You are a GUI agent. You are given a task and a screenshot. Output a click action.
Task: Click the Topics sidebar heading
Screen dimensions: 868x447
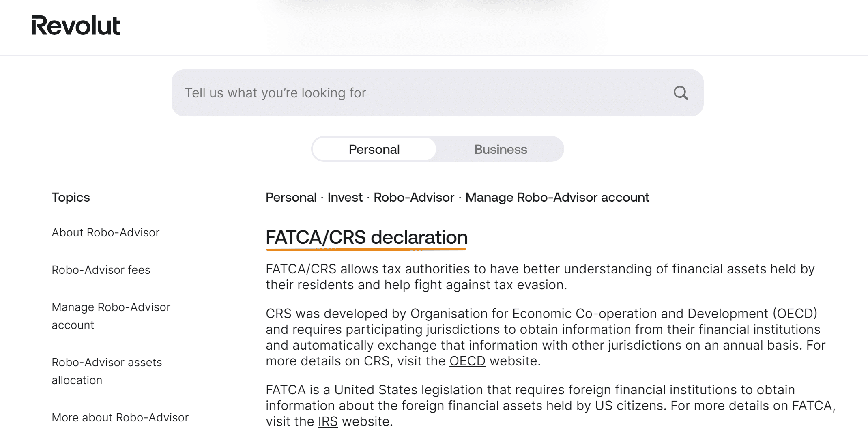tap(71, 197)
